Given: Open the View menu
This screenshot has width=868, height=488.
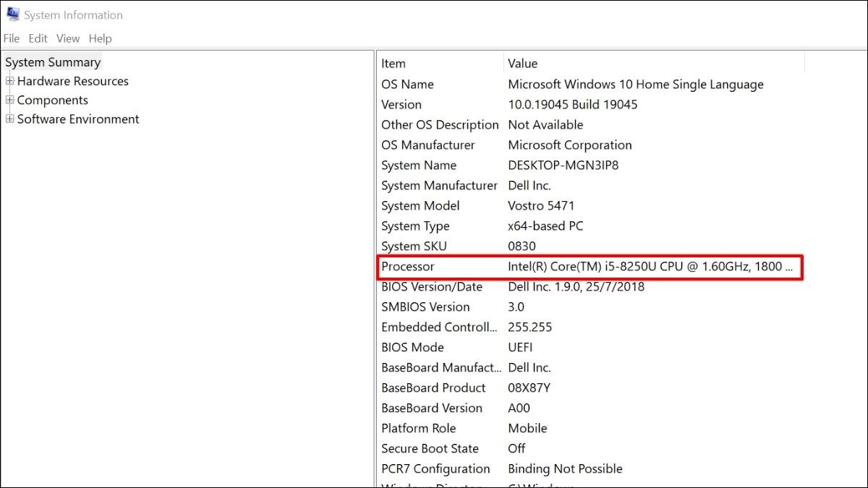Looking at the screenshot, I should click(68, 38).
